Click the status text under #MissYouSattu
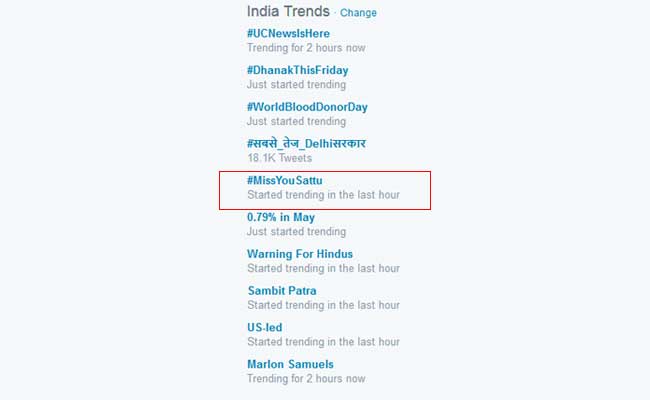 323,195
